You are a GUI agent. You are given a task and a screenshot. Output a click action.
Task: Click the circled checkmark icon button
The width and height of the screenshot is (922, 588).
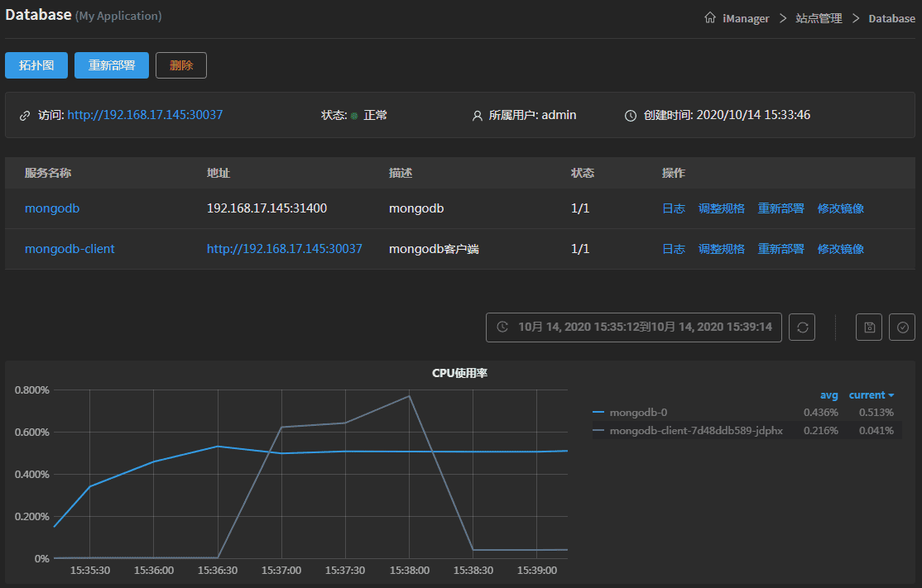point(902,327)
